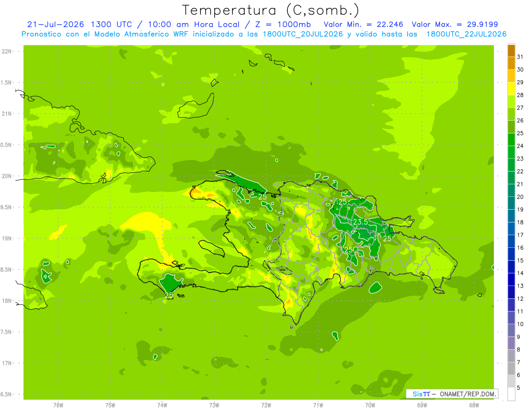This screenshot has width=532, height=411.
Task: Click the color swatch between 29 and 30
Action: tap(511, 76)
